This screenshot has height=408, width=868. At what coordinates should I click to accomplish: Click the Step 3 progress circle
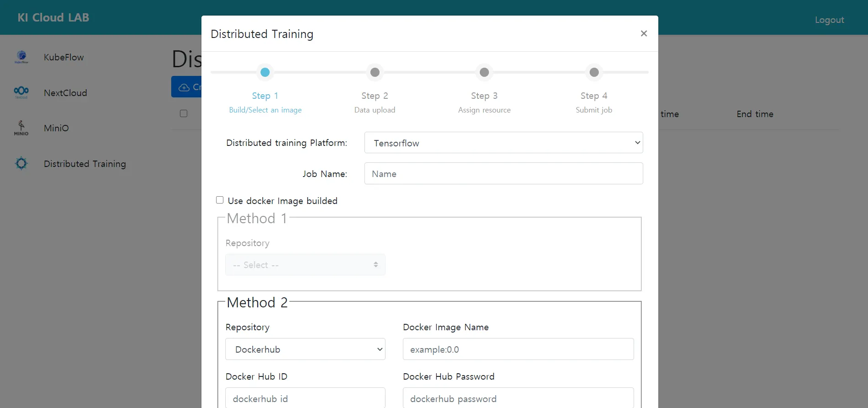(x=484, y=72)
